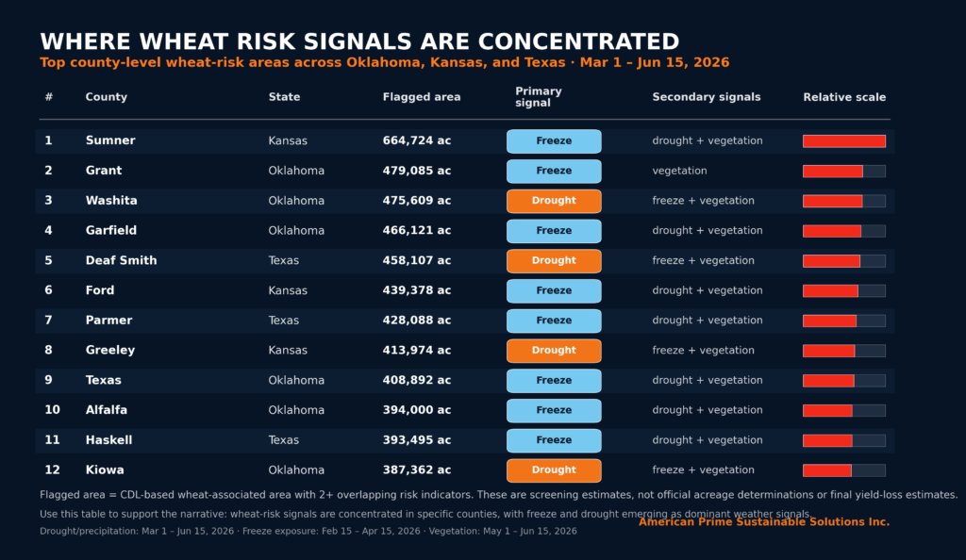This screenshot has height=560, width=966.
Task: Select the State column header
Action: coord(284,96)
